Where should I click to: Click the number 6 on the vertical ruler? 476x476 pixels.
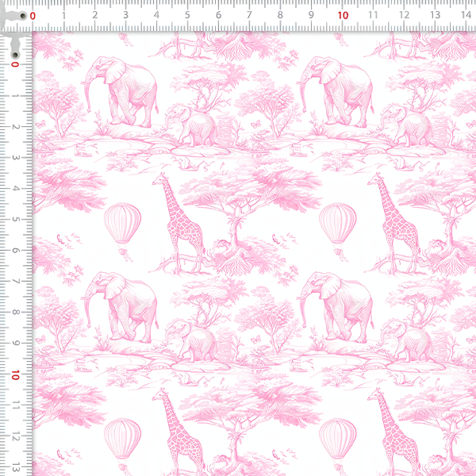[x=15, y=251]
